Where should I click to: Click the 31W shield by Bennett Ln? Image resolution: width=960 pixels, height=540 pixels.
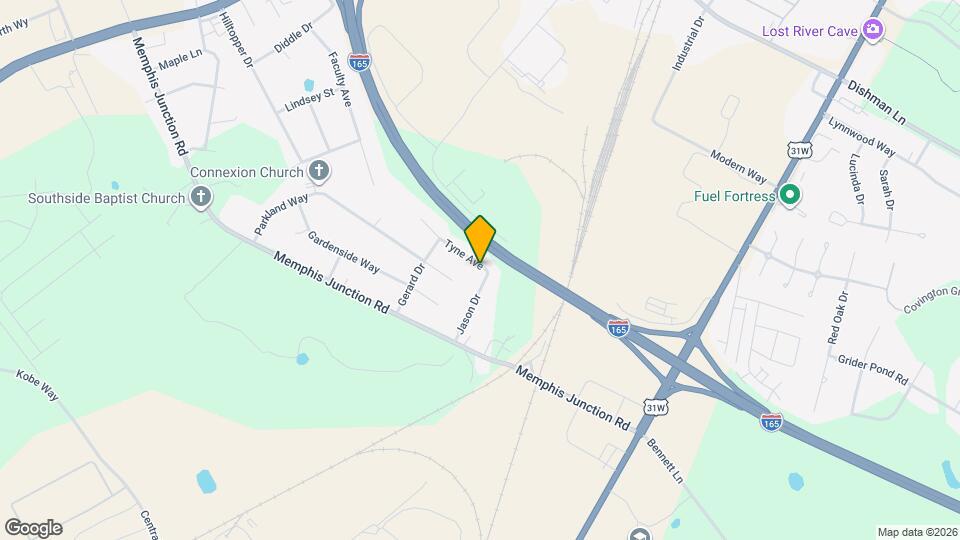(x=655, y=407)
